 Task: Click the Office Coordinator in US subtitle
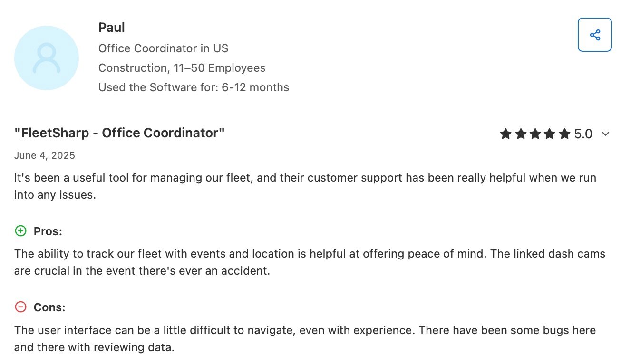tap(163, 48)
